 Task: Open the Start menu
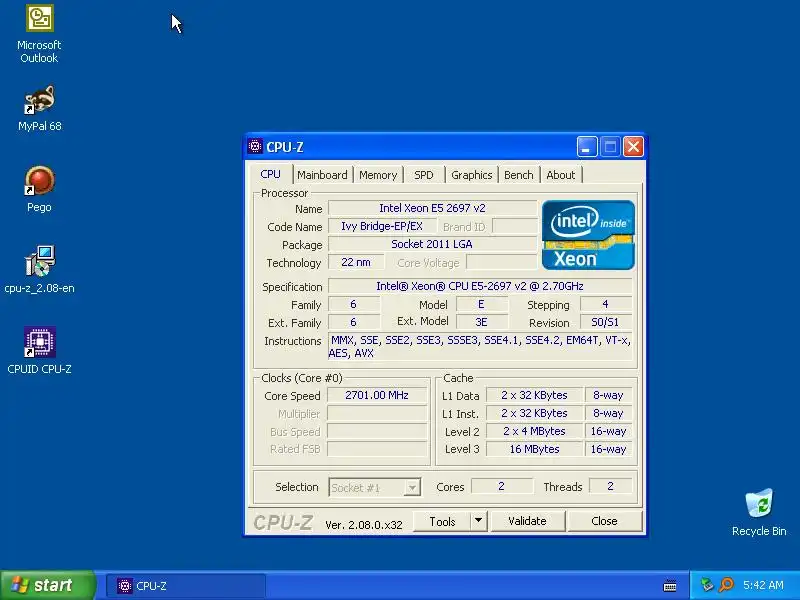pos(48,585)
